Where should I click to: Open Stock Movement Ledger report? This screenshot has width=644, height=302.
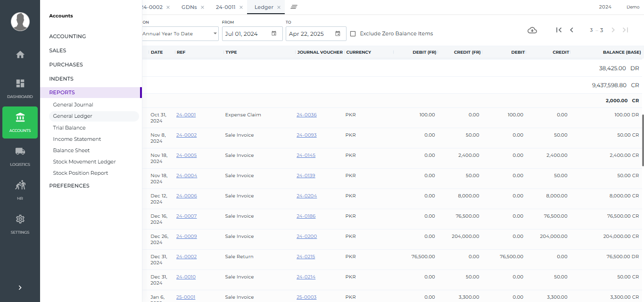click(84, 162)
